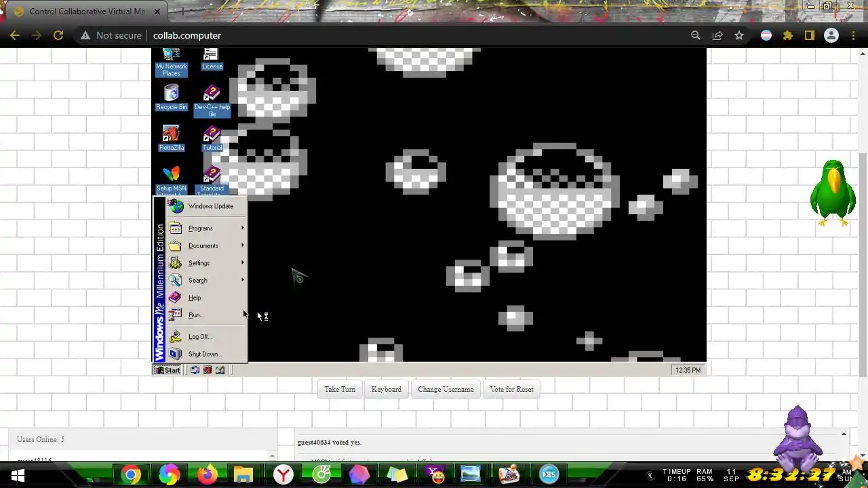868x488 pixels.
Task: Open Yandex Browser from the host taskbar
Action: pyautogui.click(x=283, y=475)
